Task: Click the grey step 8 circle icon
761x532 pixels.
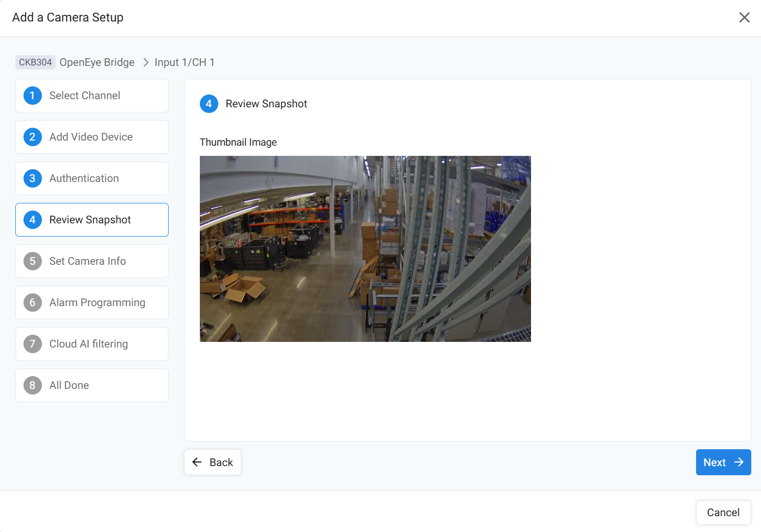Action: [x=33, y=385]
